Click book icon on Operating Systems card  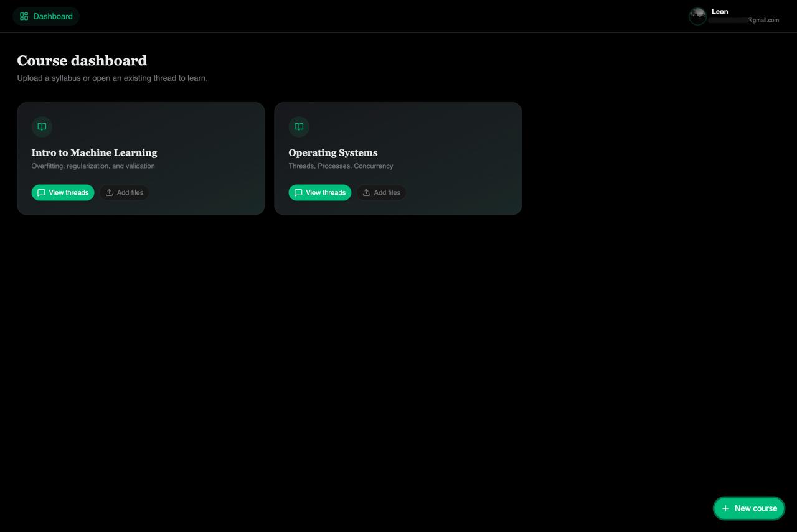(299, 127)
